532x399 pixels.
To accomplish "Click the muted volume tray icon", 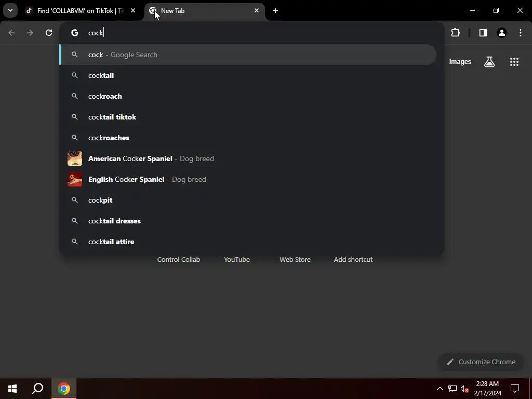I will 464,389.
